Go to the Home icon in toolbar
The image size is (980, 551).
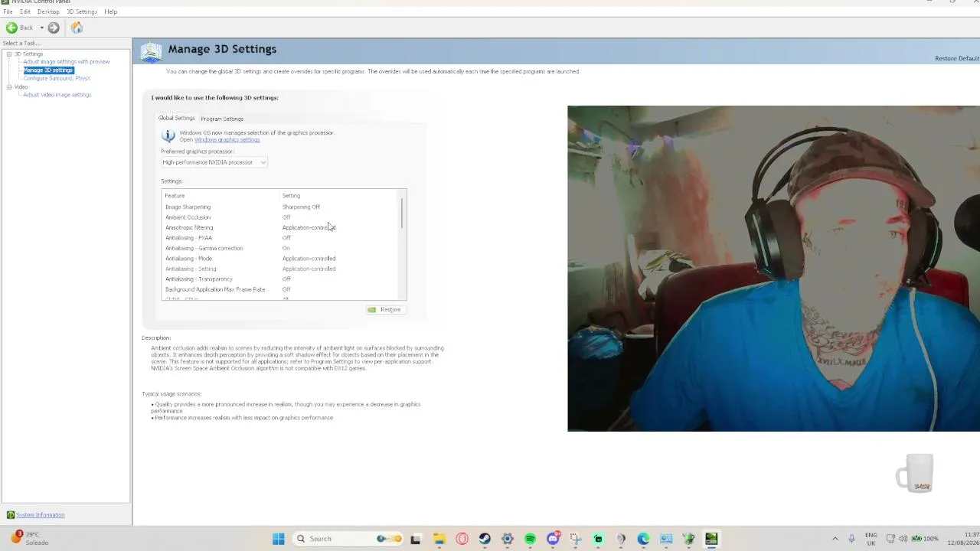[77, 28]
